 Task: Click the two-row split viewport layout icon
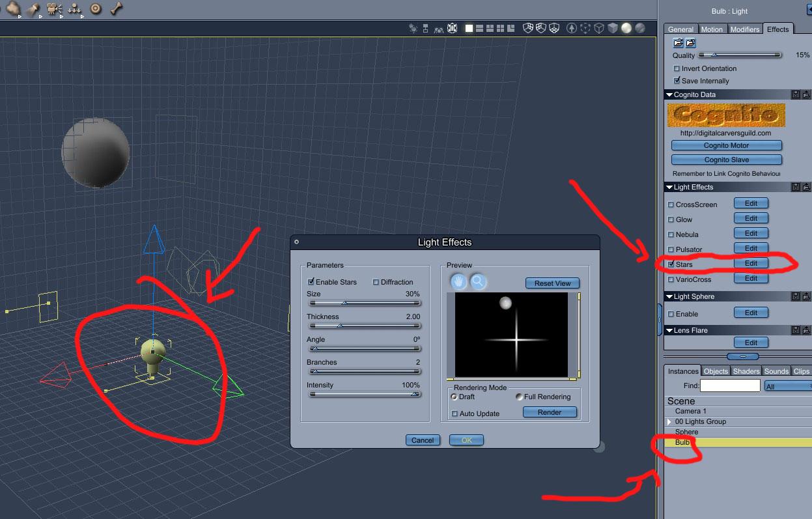pos(479,28)
